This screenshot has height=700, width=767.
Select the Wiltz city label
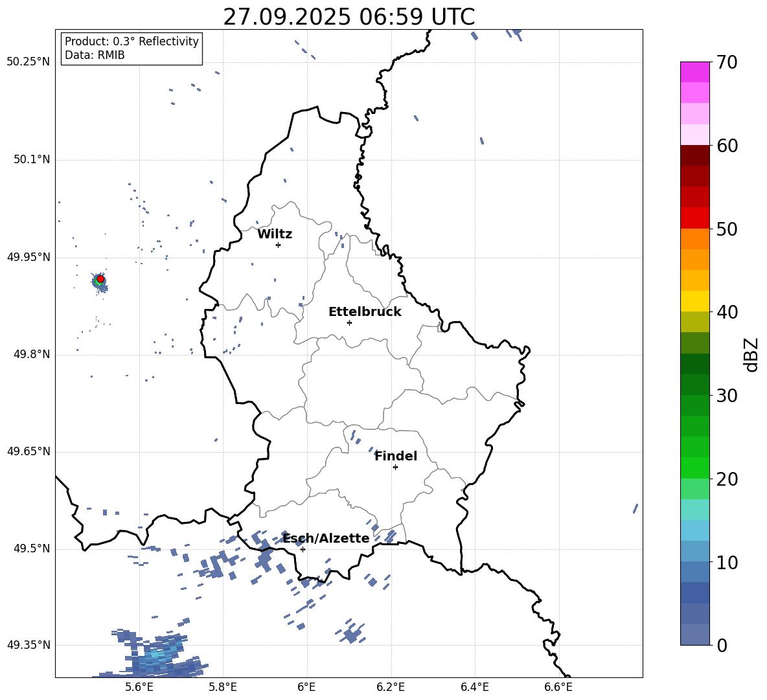(275, 234)
